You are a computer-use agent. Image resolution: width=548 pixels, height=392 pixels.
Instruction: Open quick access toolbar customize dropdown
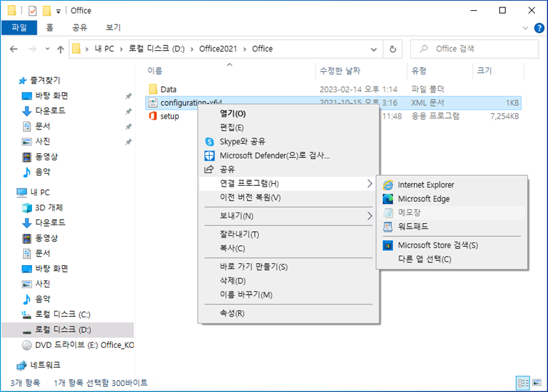pos(58,11)
